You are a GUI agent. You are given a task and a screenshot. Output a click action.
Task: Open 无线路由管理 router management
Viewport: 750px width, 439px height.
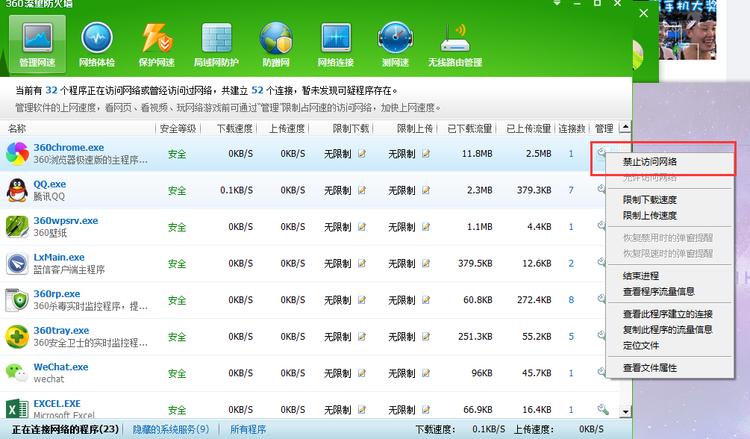[x=462, y=43]
